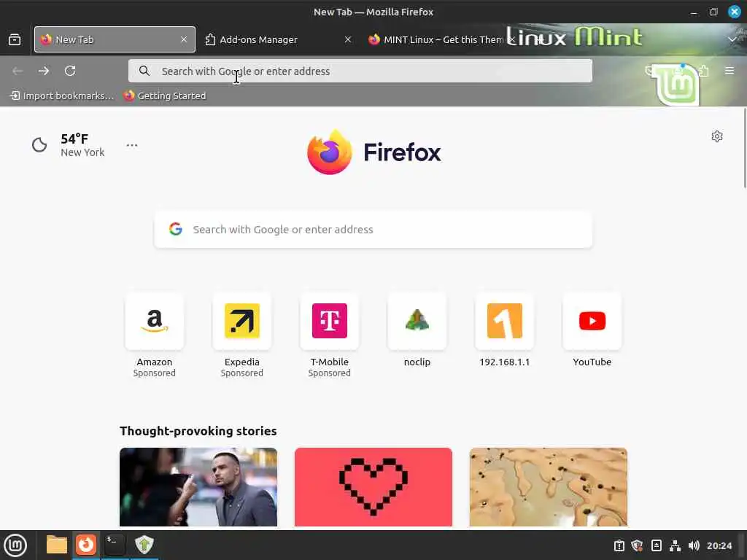The width and height of the screenshot is (747, 560).
Task: Expand the list all tabs chevron
Action: click(x=732, y=39)
